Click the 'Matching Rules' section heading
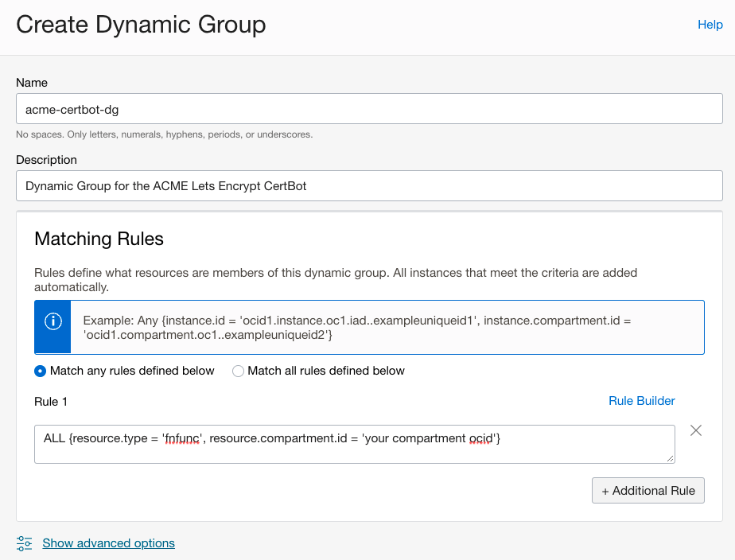 point(99,239)
